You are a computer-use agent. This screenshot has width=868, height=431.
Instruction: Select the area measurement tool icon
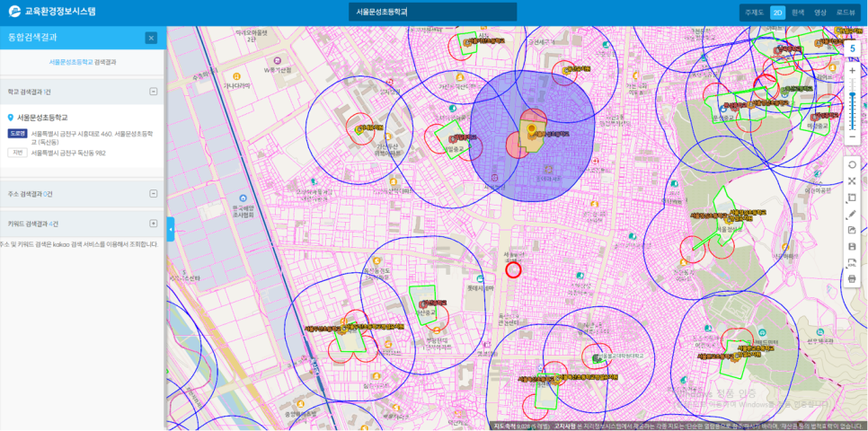852,198
